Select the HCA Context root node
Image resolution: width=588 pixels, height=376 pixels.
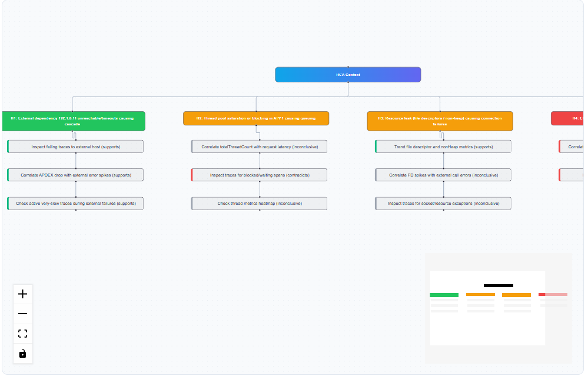347,74
